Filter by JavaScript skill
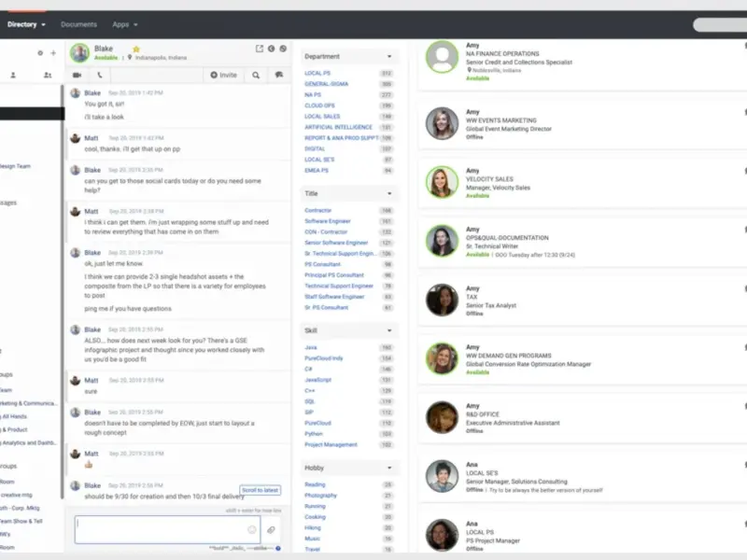 click(317, 380)
